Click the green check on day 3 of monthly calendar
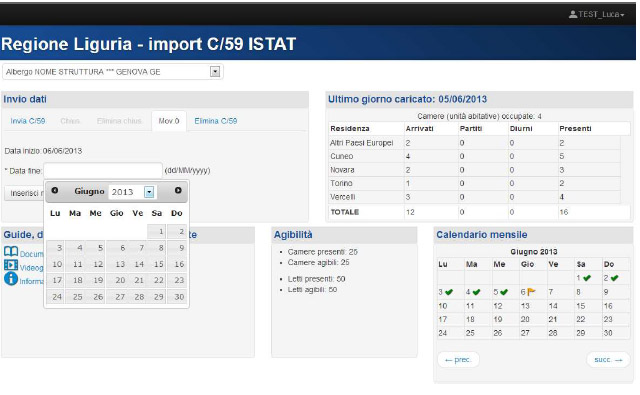Screen dimensions: 640x395 (x=449, y=292)
